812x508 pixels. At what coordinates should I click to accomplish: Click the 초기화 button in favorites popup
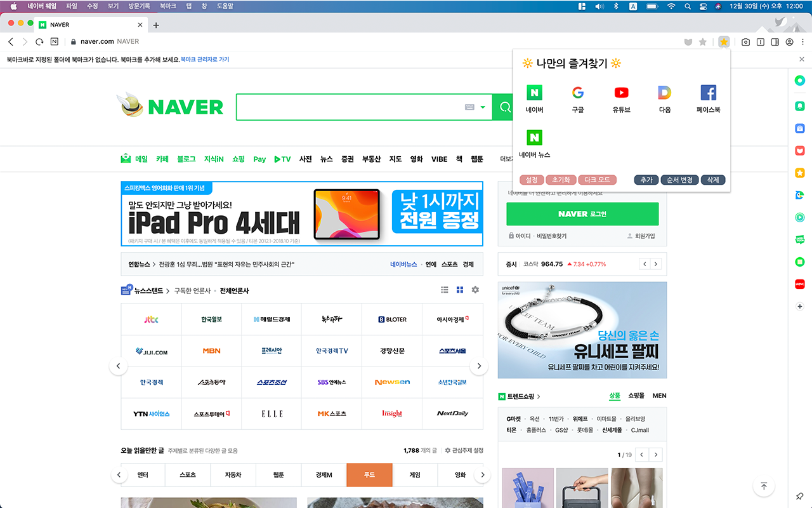click(561, 180)
